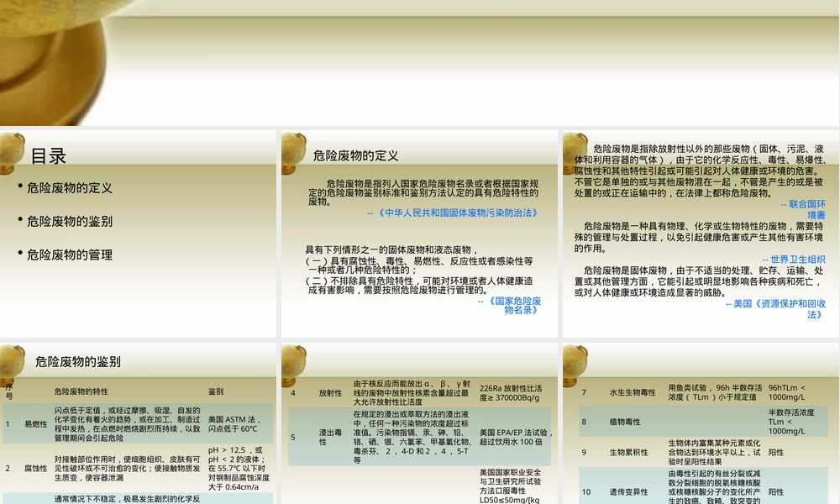The width and height of the screenshot is (840, 504).
Task: Click the 植物毒性 table cell
Action: click(625, 422)
